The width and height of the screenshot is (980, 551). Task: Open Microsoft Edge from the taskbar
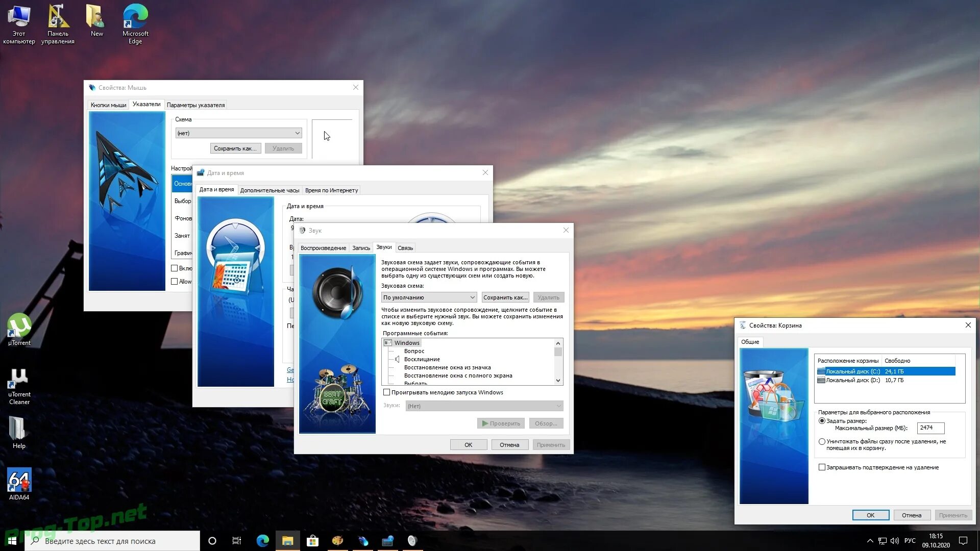(262, 541)
